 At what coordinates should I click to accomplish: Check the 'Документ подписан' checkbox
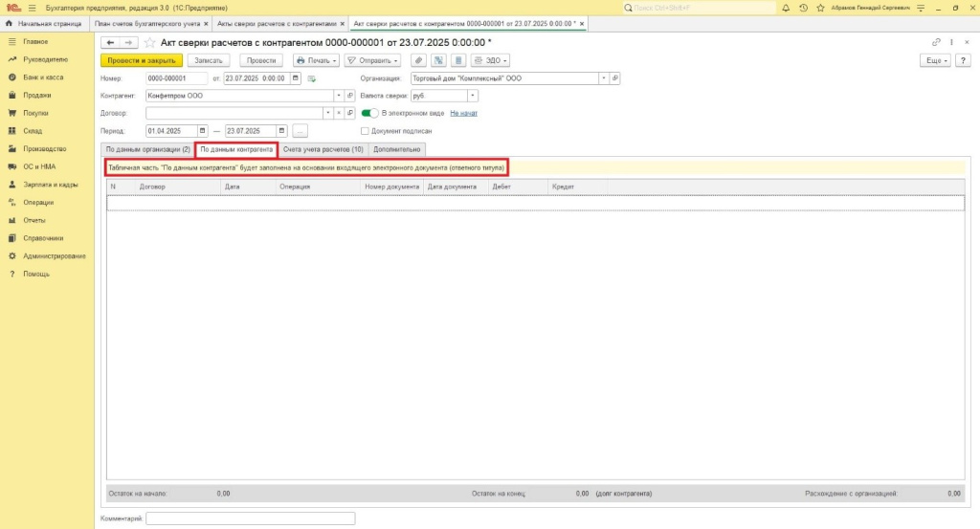(365, 131)
